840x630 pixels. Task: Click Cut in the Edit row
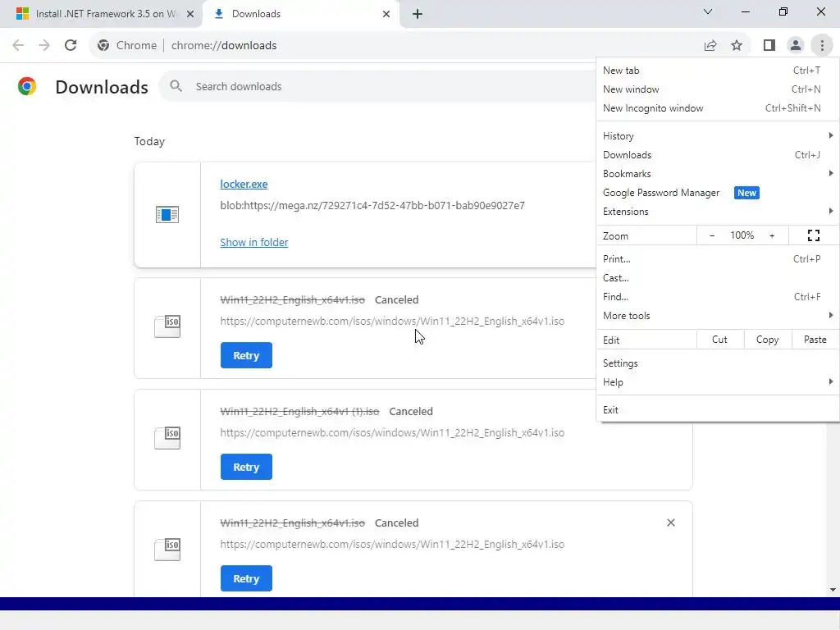719,340
